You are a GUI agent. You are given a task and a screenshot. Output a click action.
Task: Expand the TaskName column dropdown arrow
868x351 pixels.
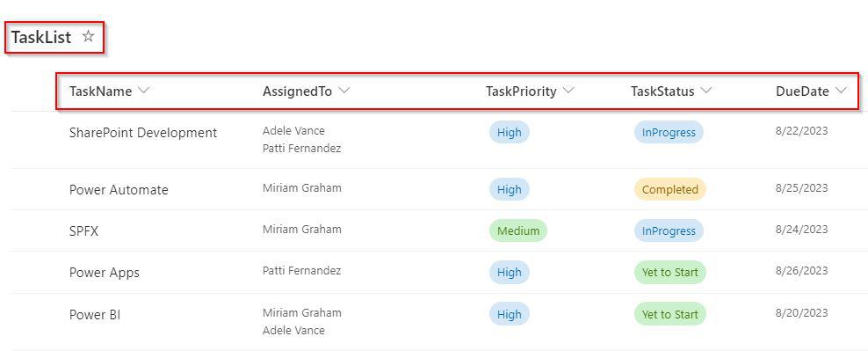(143, 91)
